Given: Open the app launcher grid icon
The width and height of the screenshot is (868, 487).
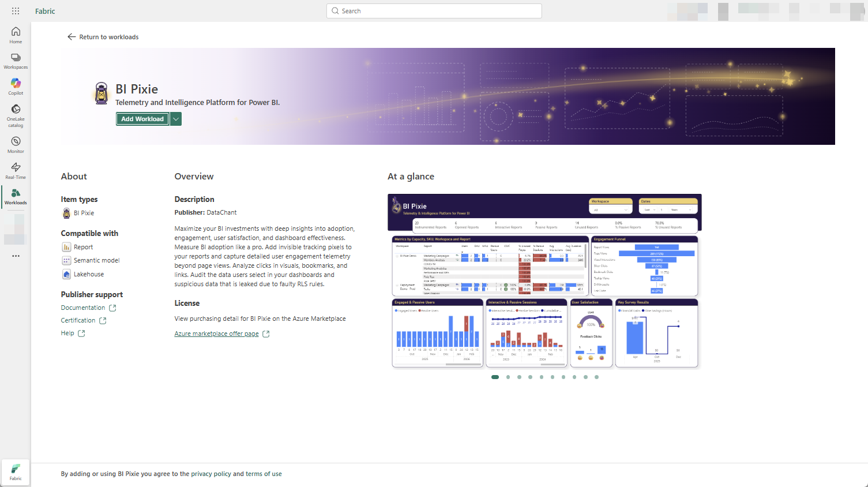Looking at the screenshot, I should pos(16,11).
